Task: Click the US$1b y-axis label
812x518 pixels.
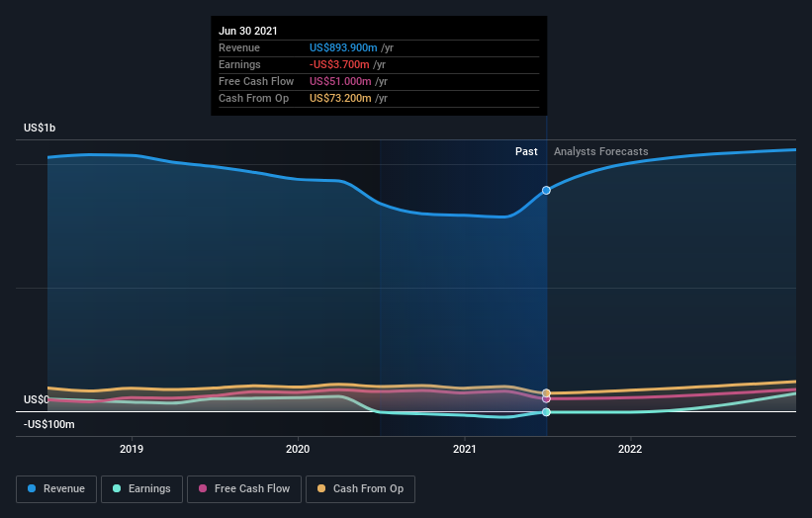Action: 40,128
